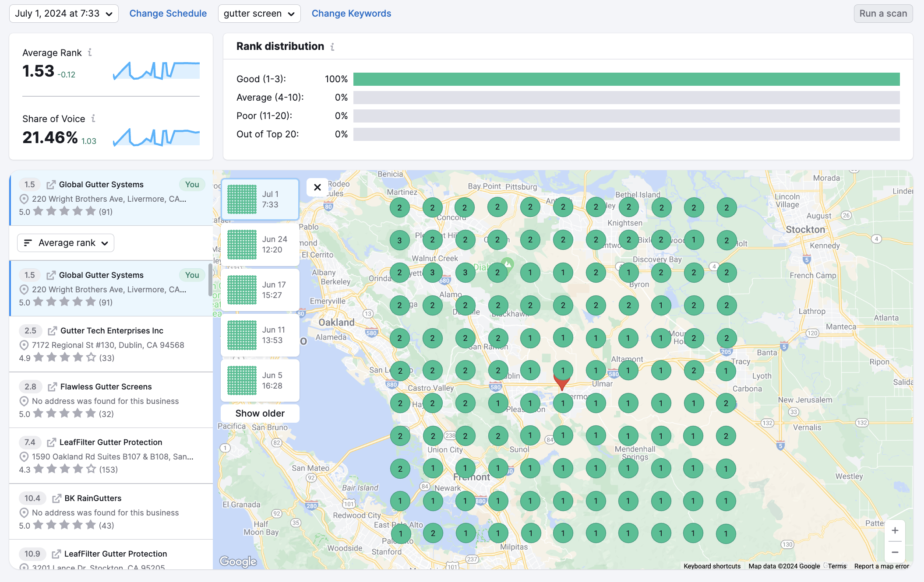This screenshot has width=924, height=582.
Task: Open the Report a map error link
Action: point(882,566)
